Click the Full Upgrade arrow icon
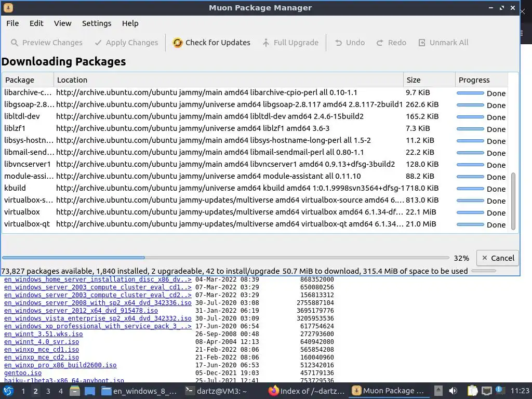Viewport: 532px width, 399px height. point(266,43)
